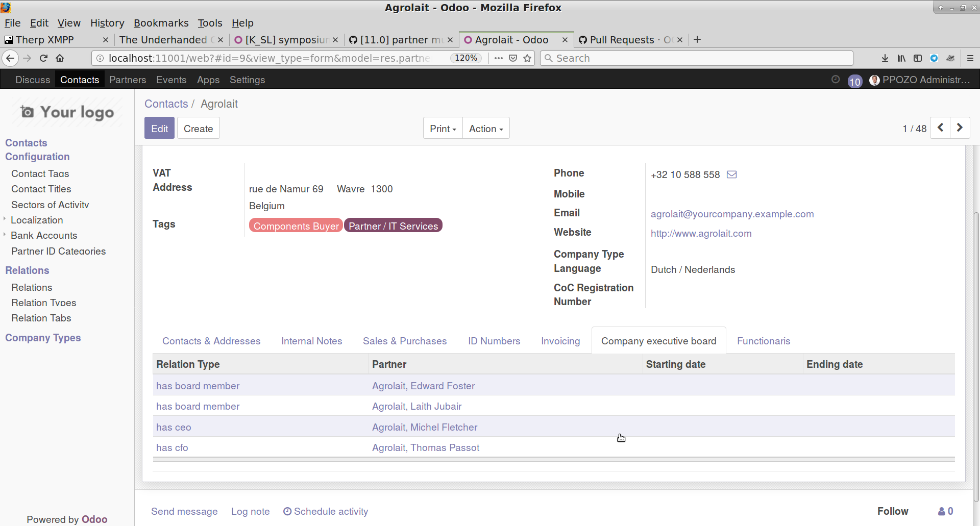Open the Firefox downloads panel
Screen dimensions: 980x526
click(x=885, y=58)
